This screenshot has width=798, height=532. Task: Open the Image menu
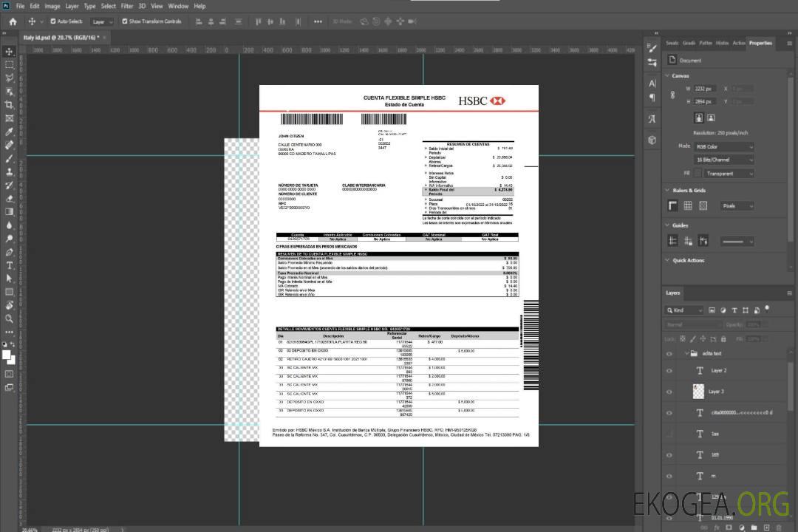(52, 6)
